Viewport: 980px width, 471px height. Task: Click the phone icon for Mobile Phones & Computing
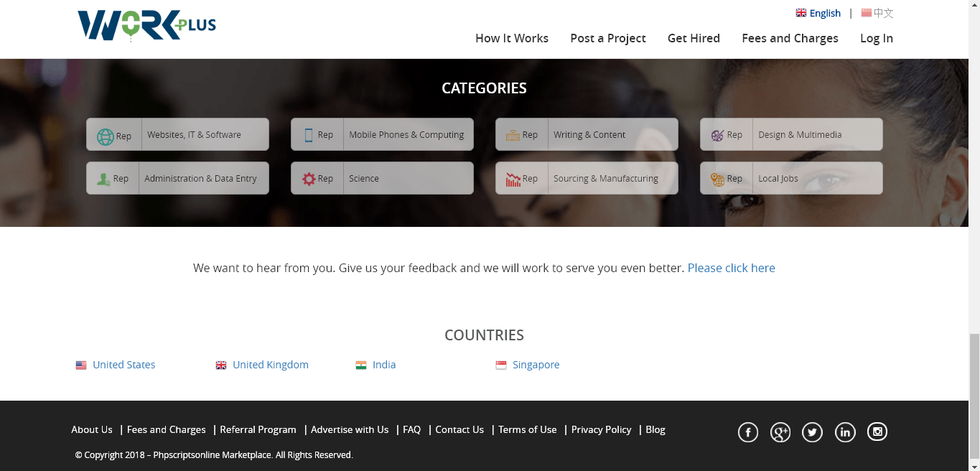(309, 135)
